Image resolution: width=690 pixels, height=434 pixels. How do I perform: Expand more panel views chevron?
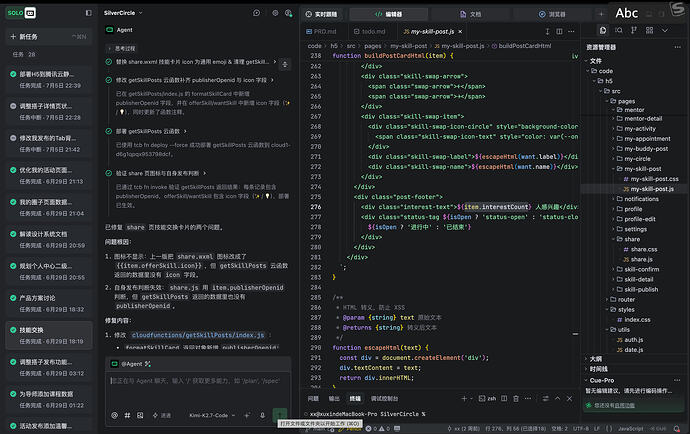(x=665, y=30)
